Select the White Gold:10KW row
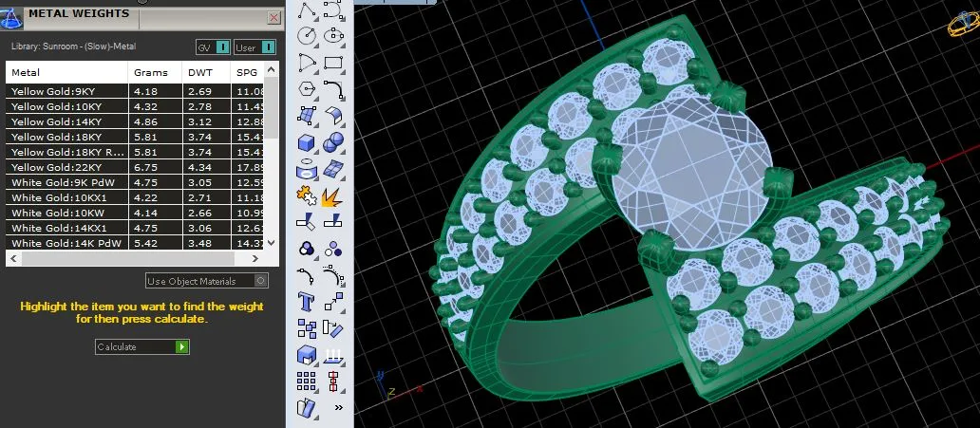 [x=135, y=214]
